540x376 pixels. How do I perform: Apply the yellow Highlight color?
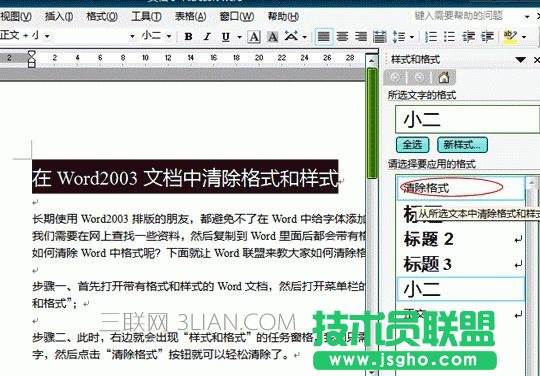point(510,36)
